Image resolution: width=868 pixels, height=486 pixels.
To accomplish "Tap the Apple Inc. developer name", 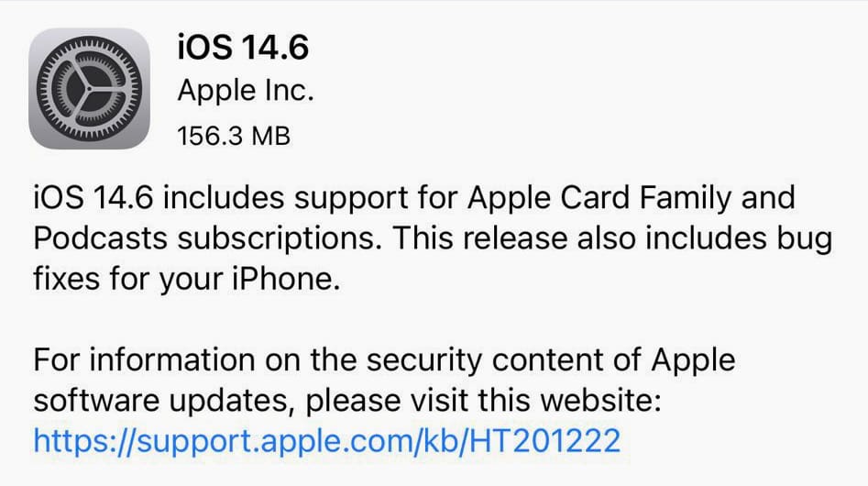I will [246, 91].
